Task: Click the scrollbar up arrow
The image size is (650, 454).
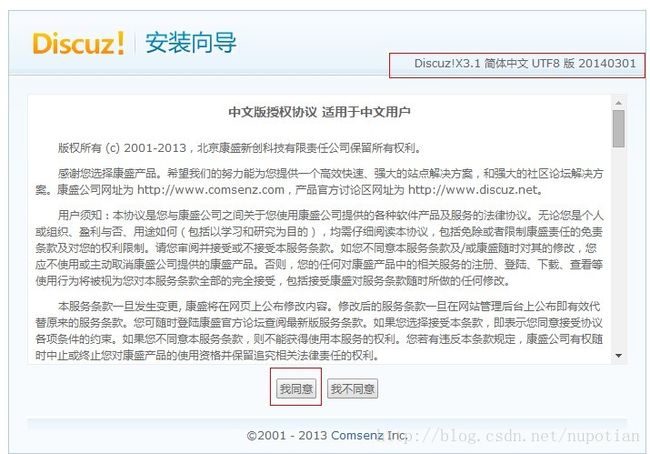Action: tap(618, 102)
